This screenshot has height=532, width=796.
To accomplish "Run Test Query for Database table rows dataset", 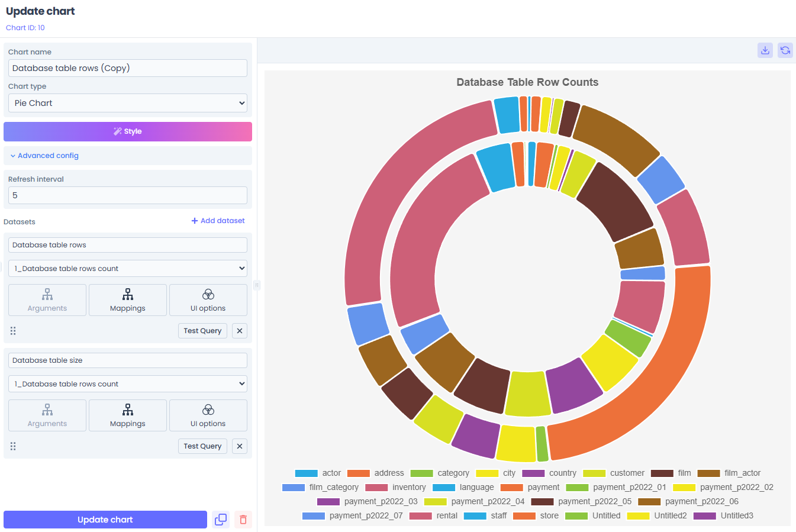I will click(202, 331).
